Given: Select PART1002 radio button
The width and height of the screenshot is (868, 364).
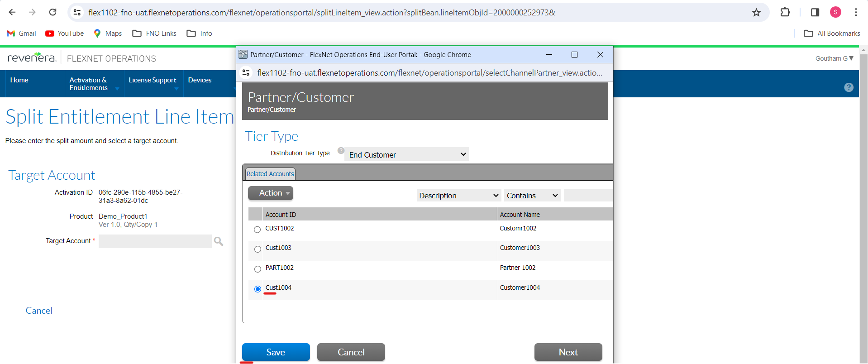Looking at the screenshot, I should 258,269.
